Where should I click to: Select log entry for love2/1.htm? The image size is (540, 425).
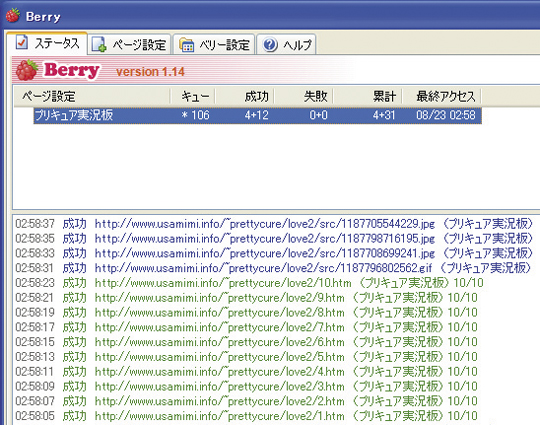tap(246, 416)
